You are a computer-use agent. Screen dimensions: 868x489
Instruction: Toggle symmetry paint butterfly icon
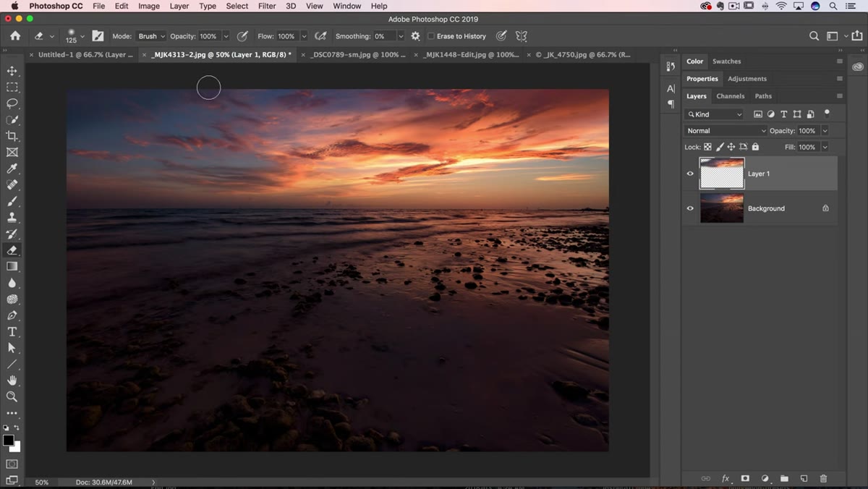tap(521, 36)
